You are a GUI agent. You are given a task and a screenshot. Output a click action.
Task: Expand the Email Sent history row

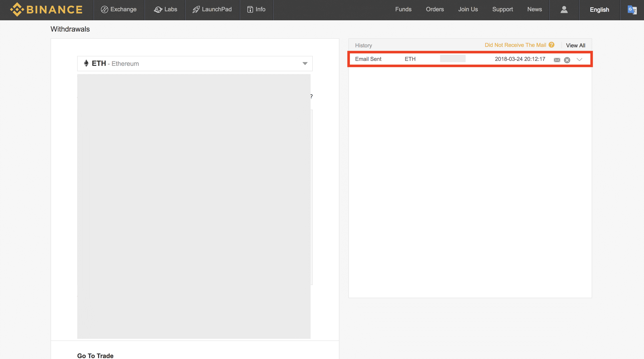[x=579, y=60]
